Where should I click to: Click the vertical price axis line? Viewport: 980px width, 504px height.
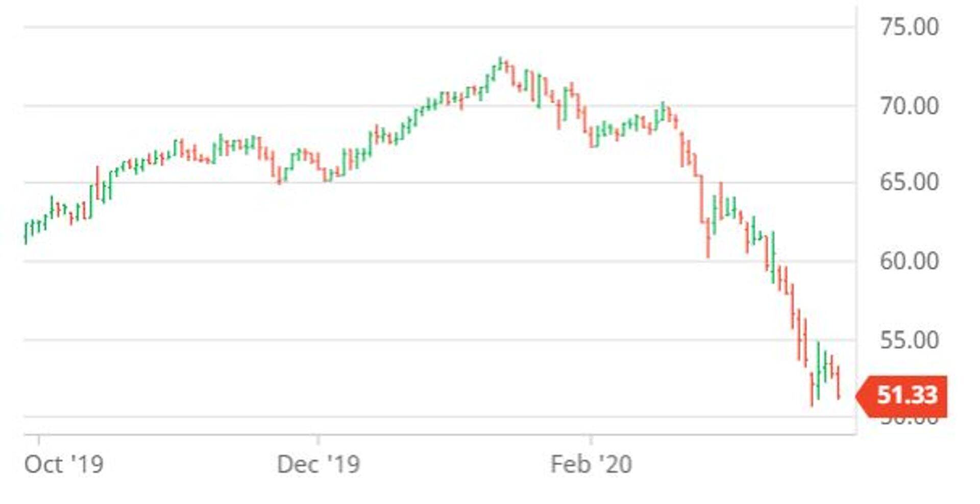pyautogui.click(x=856, y=204)
